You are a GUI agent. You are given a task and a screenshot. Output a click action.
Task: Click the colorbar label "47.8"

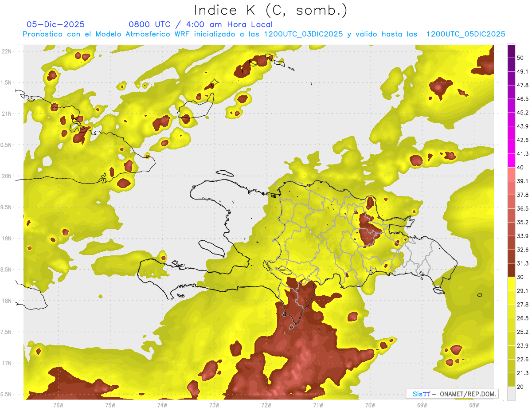523,85
